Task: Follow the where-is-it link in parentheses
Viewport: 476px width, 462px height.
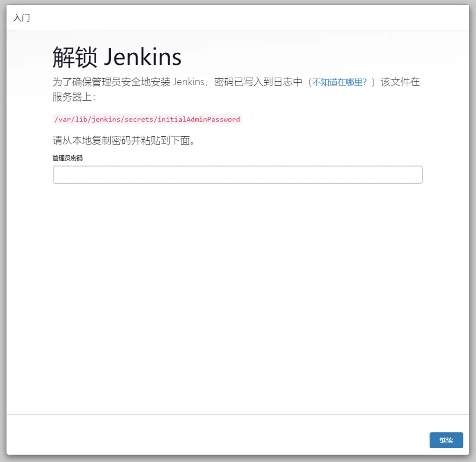Action: tap(340, 83)
